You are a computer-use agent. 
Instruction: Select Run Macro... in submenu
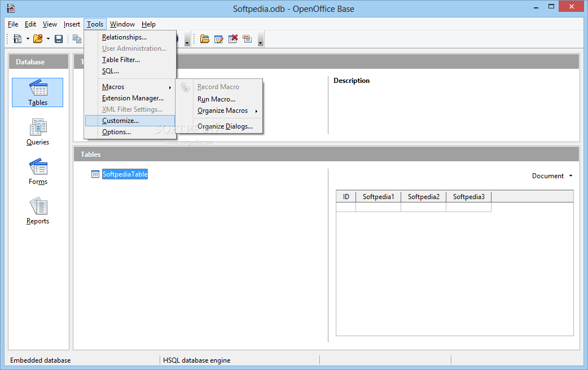pyautogui.click(x=220, y=99)
